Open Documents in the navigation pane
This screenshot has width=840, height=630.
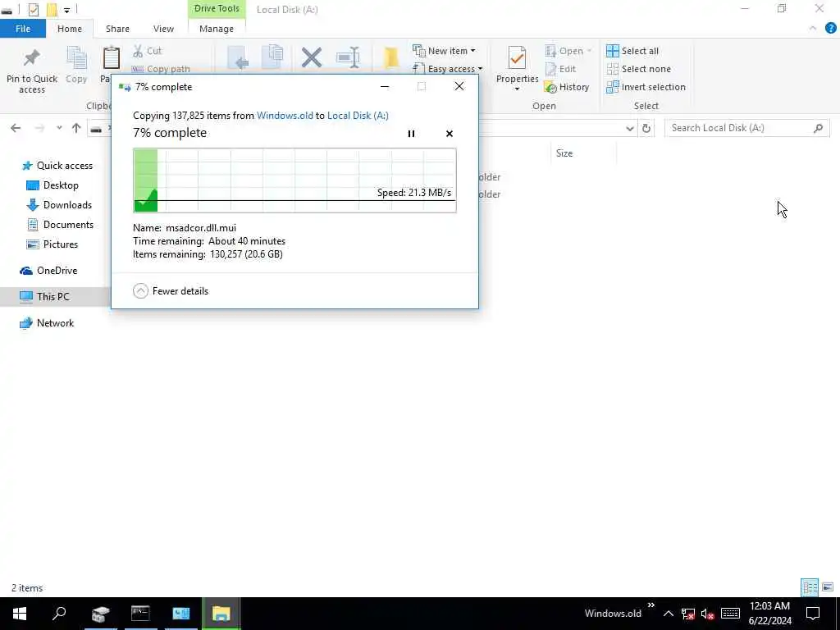pos(61,225)
